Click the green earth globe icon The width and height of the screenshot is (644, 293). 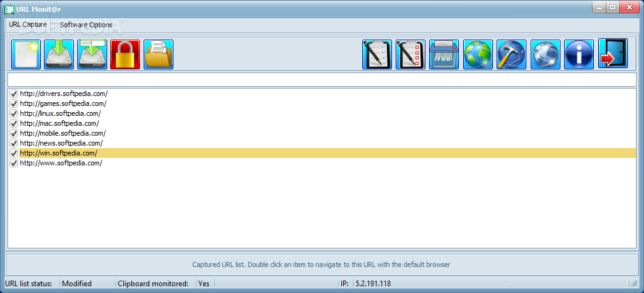(x=478, y=55)
